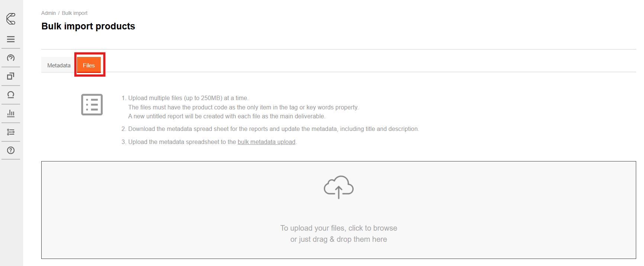Click the help question mark icon
644x266 pixels.
(11, 150)
